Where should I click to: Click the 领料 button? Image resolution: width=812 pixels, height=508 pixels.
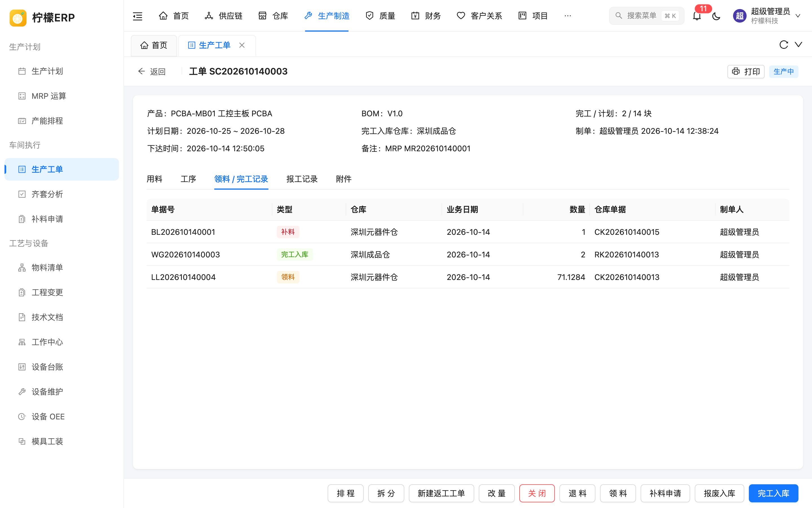(x=618, y=493)
